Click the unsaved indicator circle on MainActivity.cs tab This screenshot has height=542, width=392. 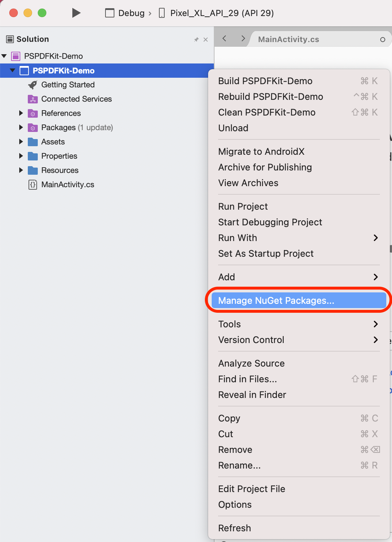(x=383, y=40)
